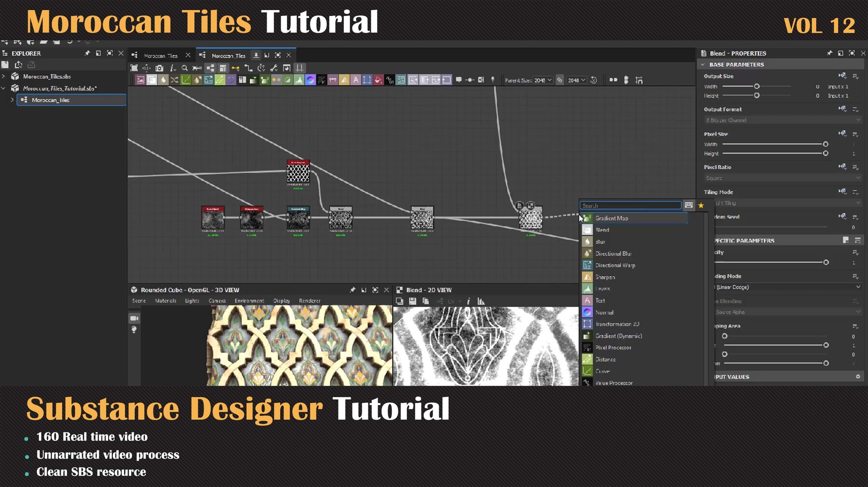Open the Output Format dropdown showing 8 Bits per Channel

click(780, 120)
